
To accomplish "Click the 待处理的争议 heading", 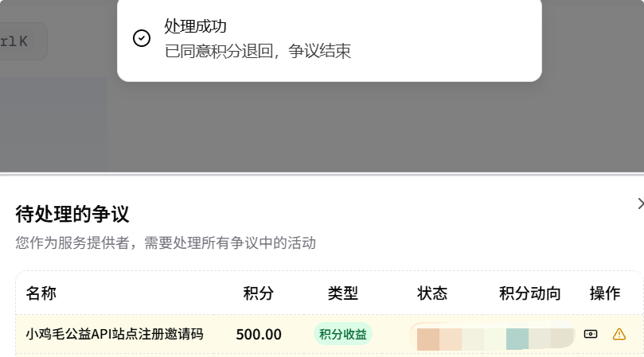I will click(72, 214).
